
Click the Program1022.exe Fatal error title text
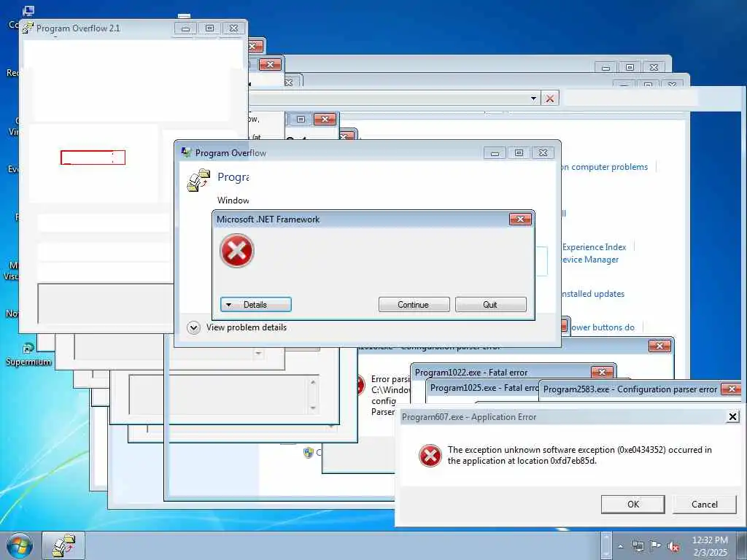[x=471, y=373]
